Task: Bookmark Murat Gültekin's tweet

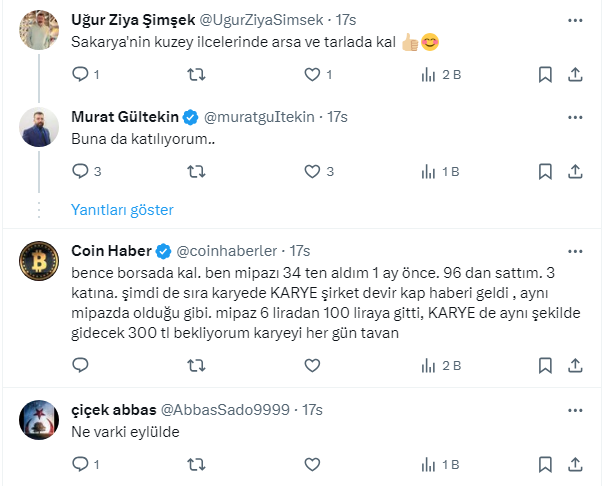Action: click(x=545, y=171)
